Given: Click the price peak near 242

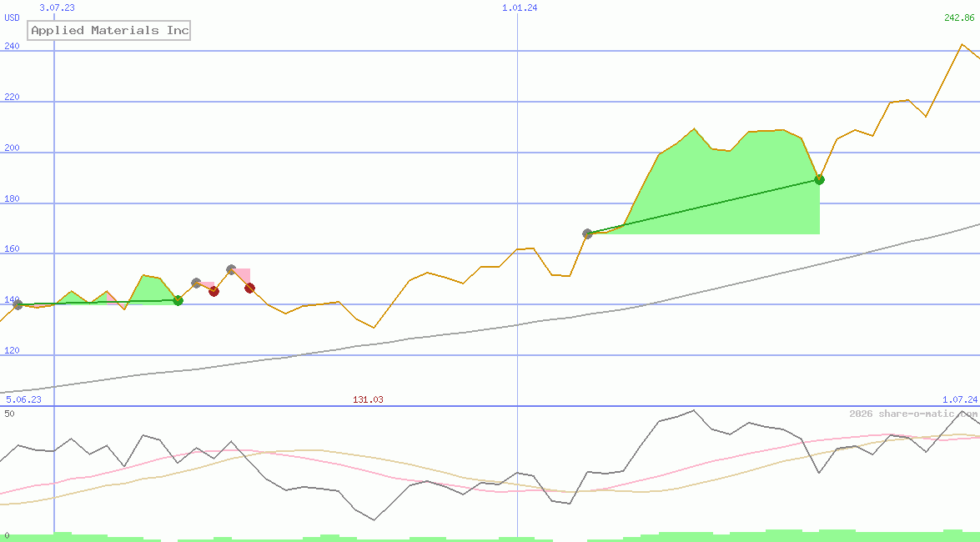Looking at the screenshot, I should tap(962, 44).
